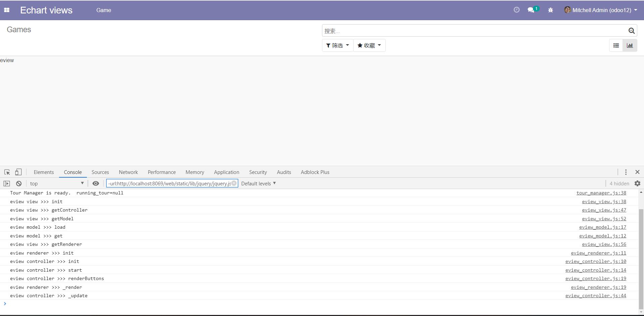
Task: Switch to the chart eview view
Action: point(630,45)
